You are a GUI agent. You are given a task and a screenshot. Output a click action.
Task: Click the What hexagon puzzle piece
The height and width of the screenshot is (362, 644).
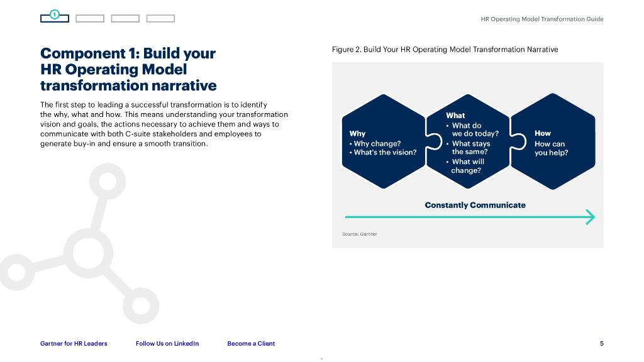pos(468,141)
